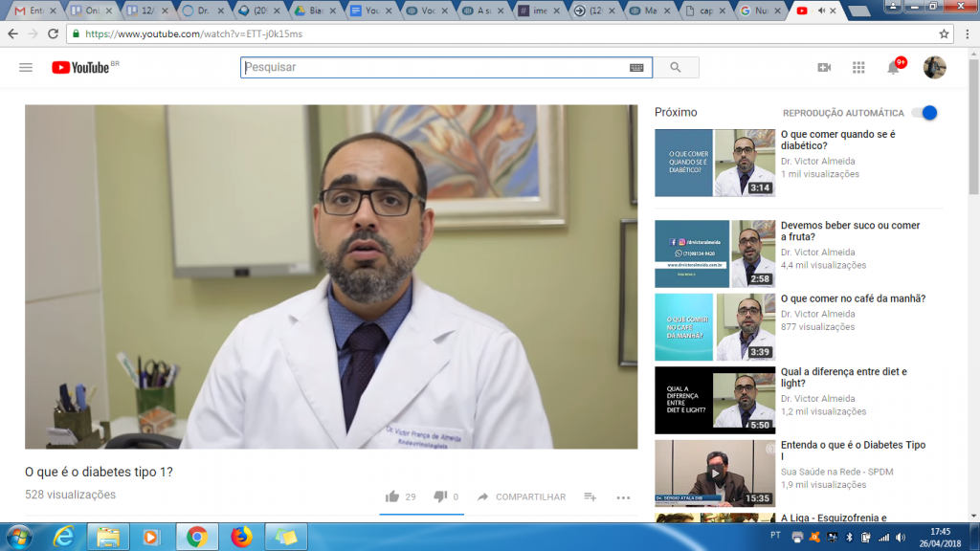Open the YouTube apps grid
This screenshot has height=551, width=980.
point(858,67)
